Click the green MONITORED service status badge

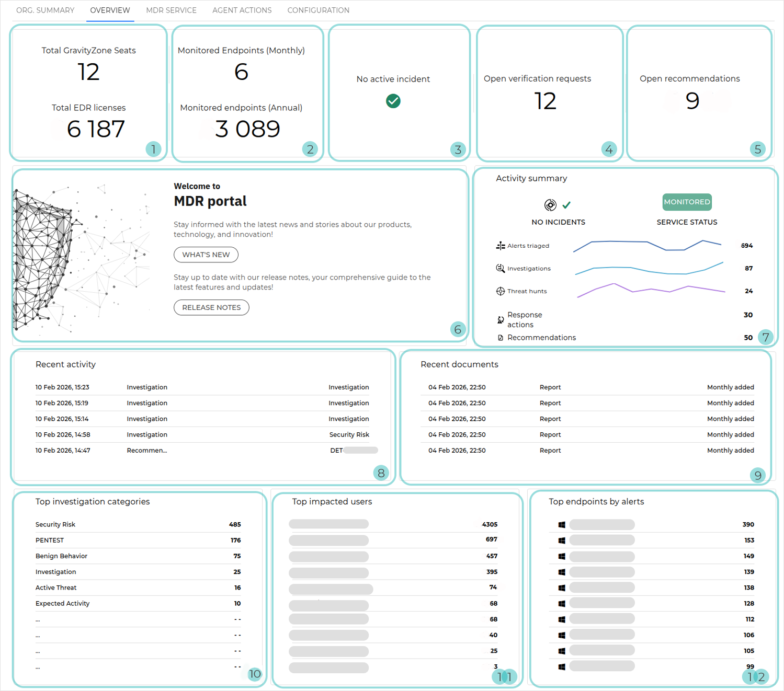coord(687,202)
